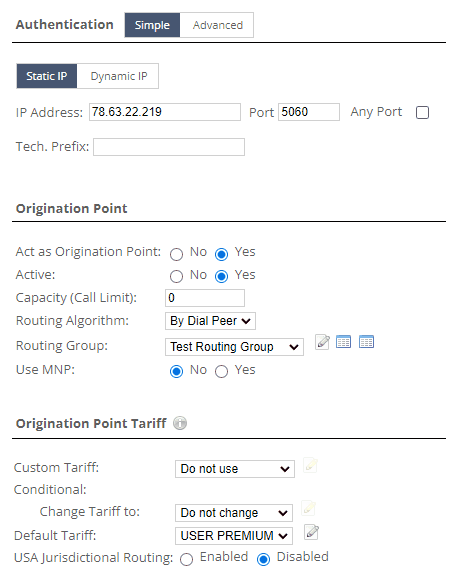This screenshot has width=453, height=587.
Task: Click the Tech. Prefix input field
Action: (169, 147)
